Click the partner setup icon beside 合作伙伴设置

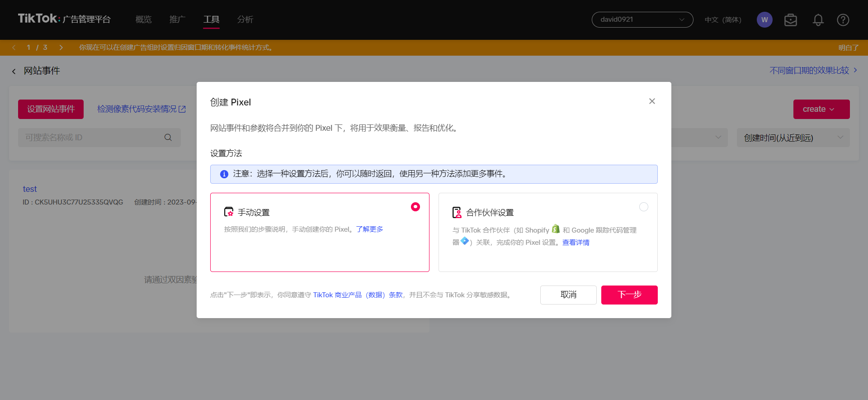click(457, 212)
